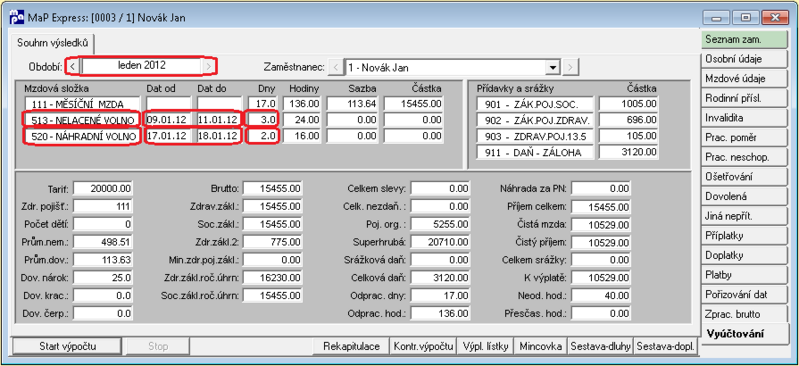
Task: Click Dat od cell 09.01.12
Action: click(168, 120)
